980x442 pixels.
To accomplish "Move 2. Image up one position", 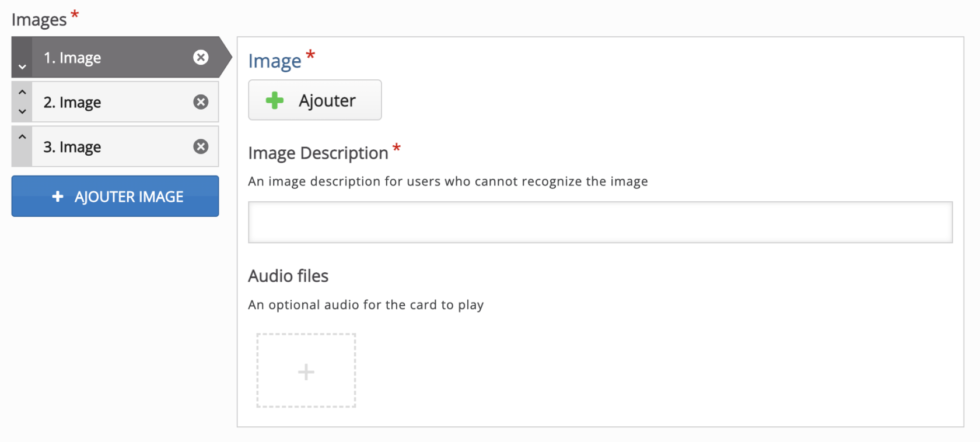I will (22, 92).
